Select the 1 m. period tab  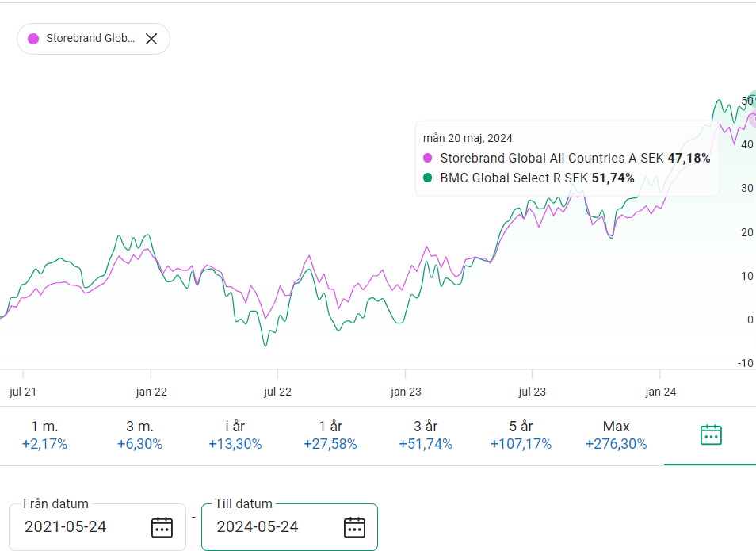click(x=44, y=435)
